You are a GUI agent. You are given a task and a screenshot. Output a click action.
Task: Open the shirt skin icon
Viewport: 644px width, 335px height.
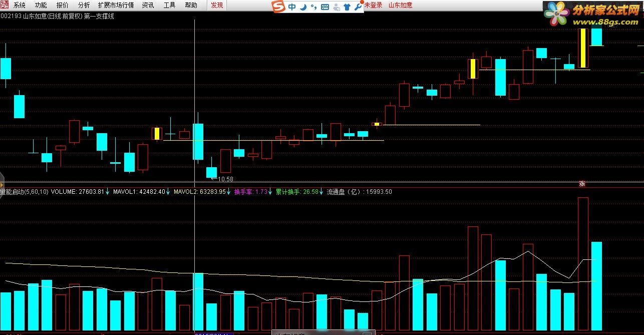tap(347, 7)
